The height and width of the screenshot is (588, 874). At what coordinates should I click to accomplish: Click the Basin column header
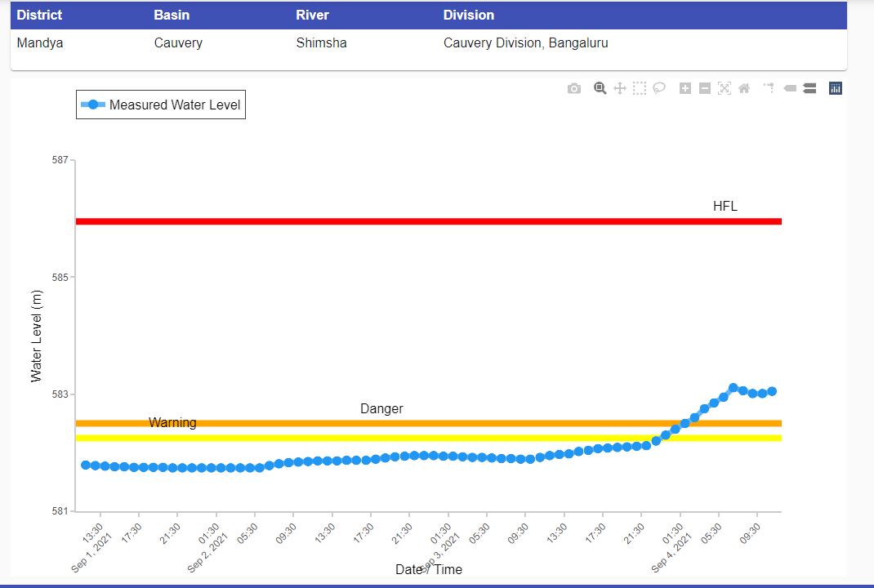[172, 15]
